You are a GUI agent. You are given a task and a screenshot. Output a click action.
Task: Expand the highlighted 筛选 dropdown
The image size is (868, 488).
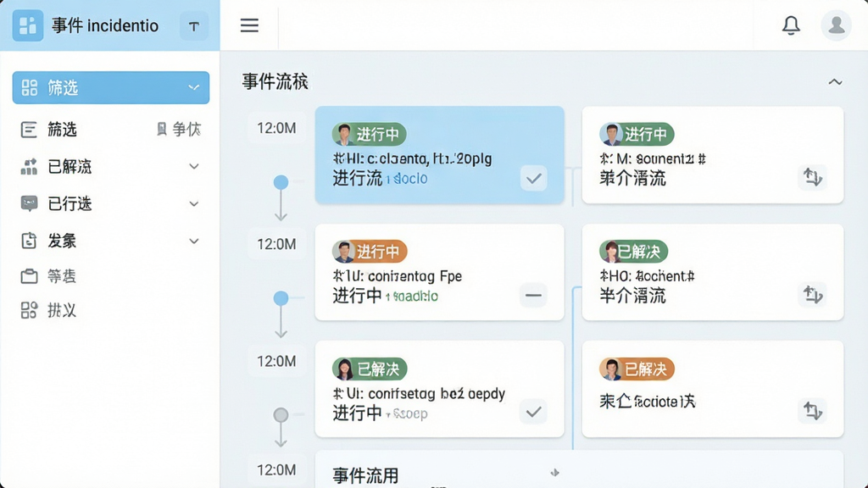pos(194,87)
